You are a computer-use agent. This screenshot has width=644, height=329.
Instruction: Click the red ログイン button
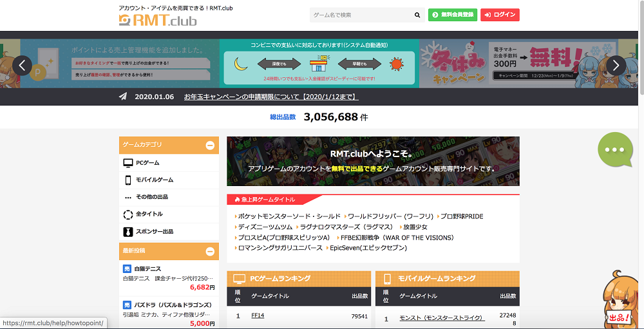(500, 15)
